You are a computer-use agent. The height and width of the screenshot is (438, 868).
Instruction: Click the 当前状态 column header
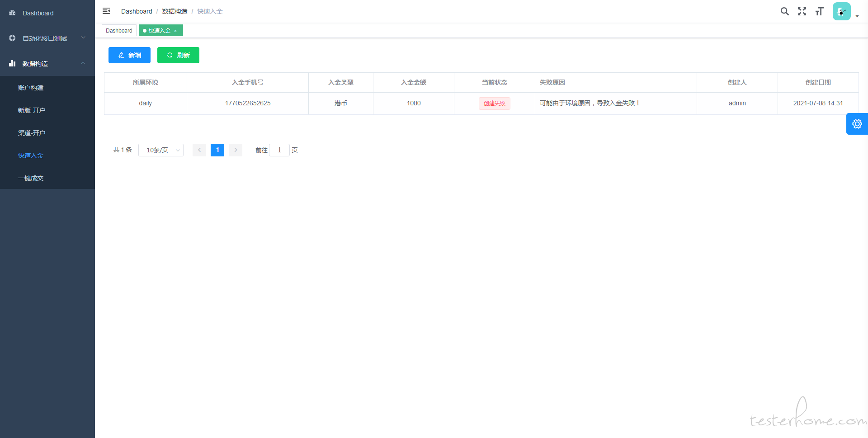point(495,82)
